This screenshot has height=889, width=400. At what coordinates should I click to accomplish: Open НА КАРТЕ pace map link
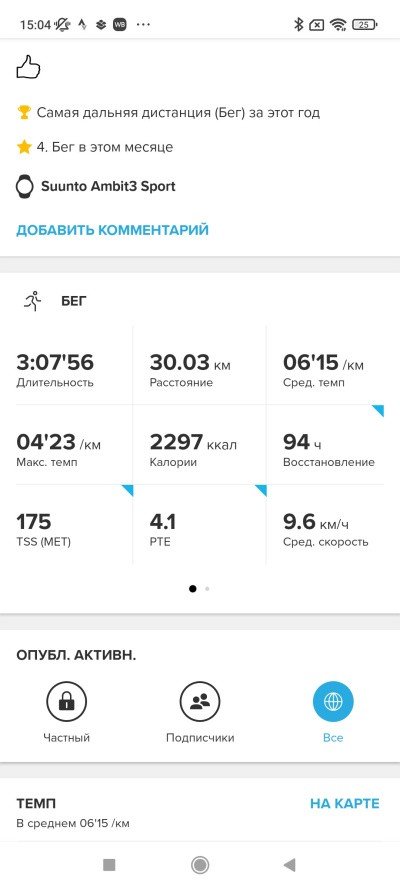(x=344, y=803)
